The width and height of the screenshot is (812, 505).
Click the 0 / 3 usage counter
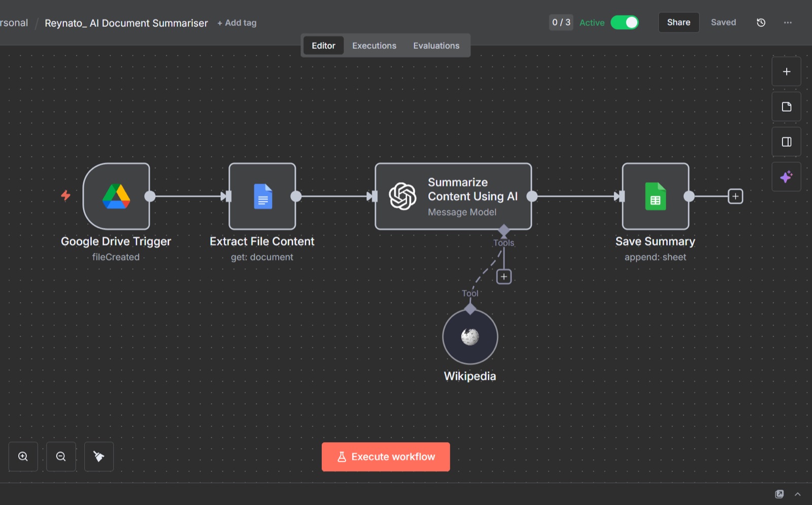point(561,22)
